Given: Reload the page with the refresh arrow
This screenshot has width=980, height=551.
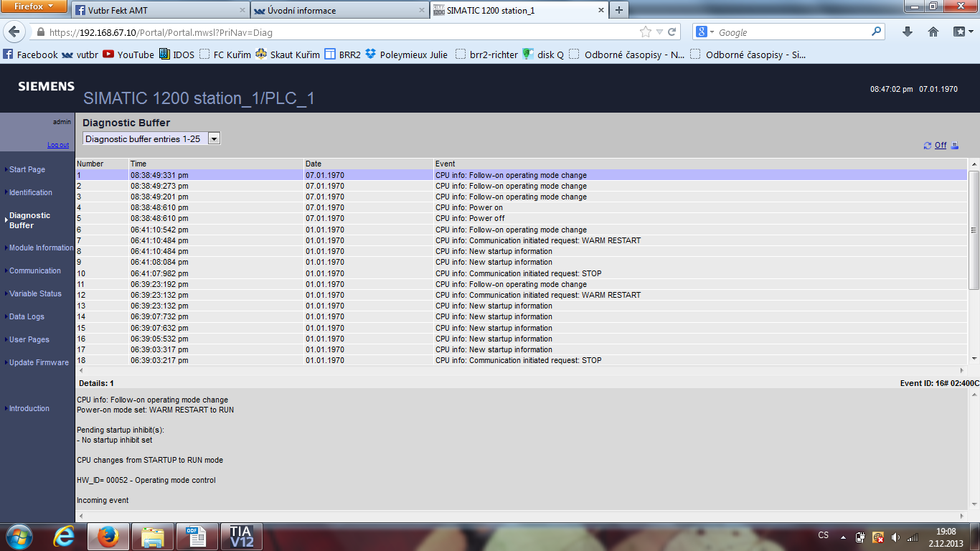Looking at the screenshot, I should coord(672,32).
